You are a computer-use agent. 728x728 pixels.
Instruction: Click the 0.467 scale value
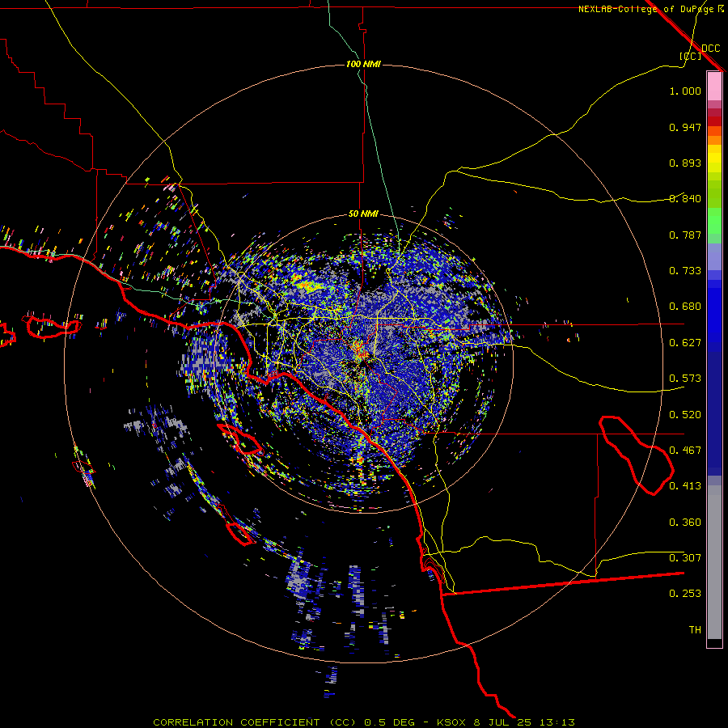click(685, 451)
